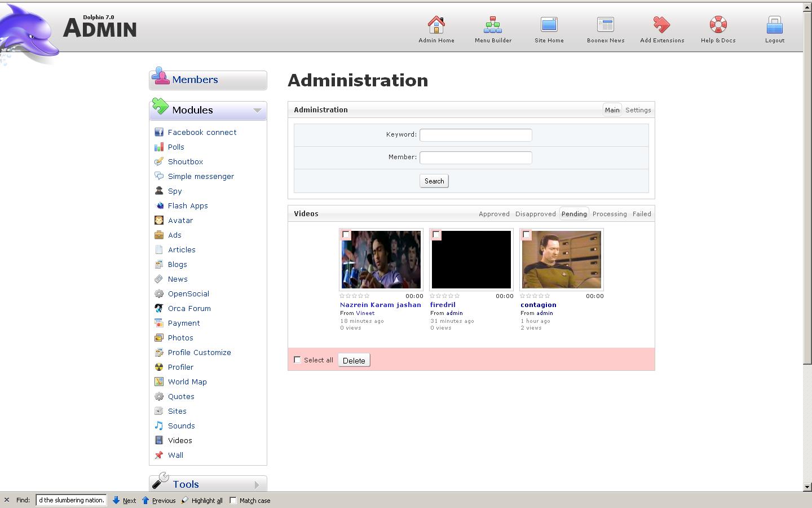This screenshot has width=812, height=508.
Task: Open Help & Docs lifebuoy icon
Action: point(718,25)
